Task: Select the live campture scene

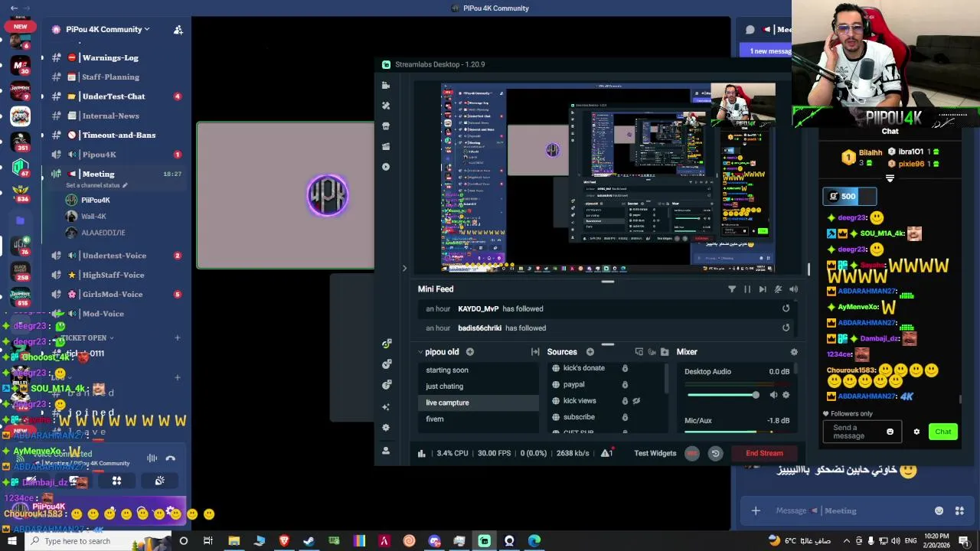Action: tap(448, 403)
